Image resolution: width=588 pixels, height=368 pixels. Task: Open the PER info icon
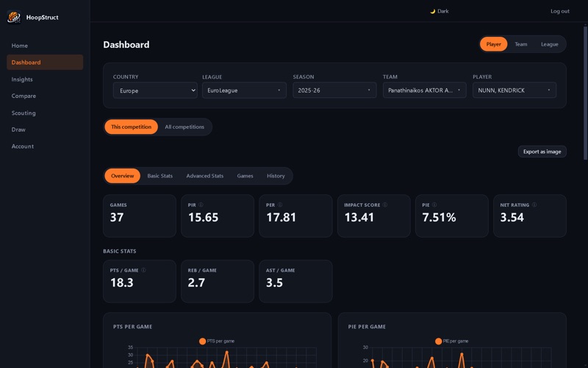click(x=280, y=205)
